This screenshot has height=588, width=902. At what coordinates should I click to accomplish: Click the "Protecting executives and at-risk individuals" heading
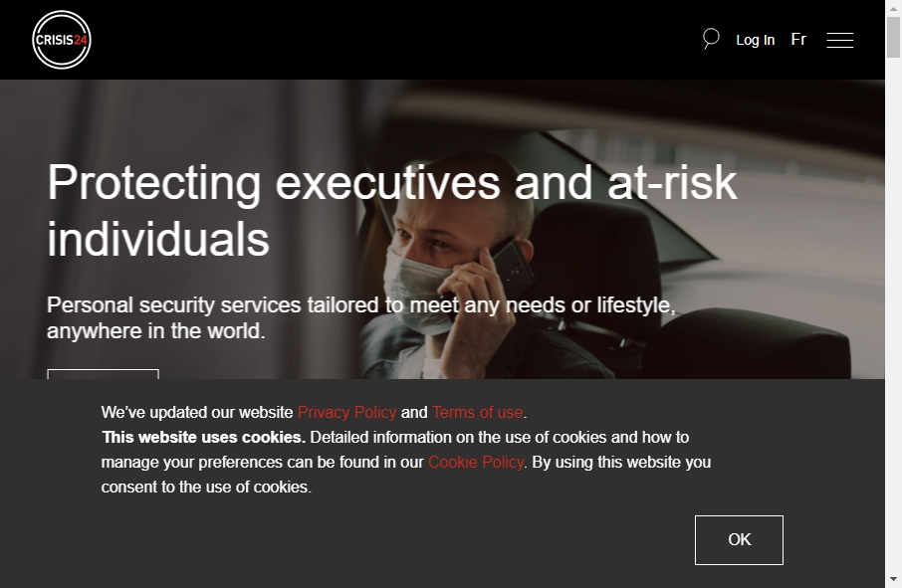pyautogui.click(x=391, y=210)
